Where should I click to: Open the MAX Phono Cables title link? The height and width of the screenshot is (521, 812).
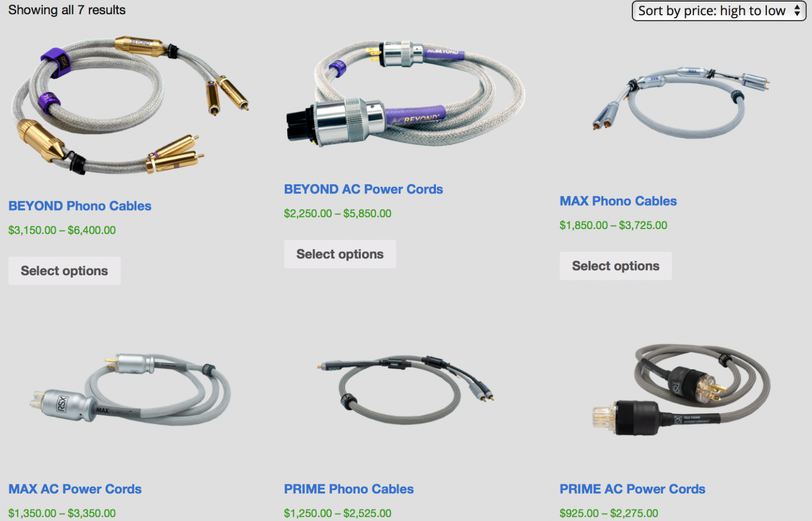(x=618, y=201)
